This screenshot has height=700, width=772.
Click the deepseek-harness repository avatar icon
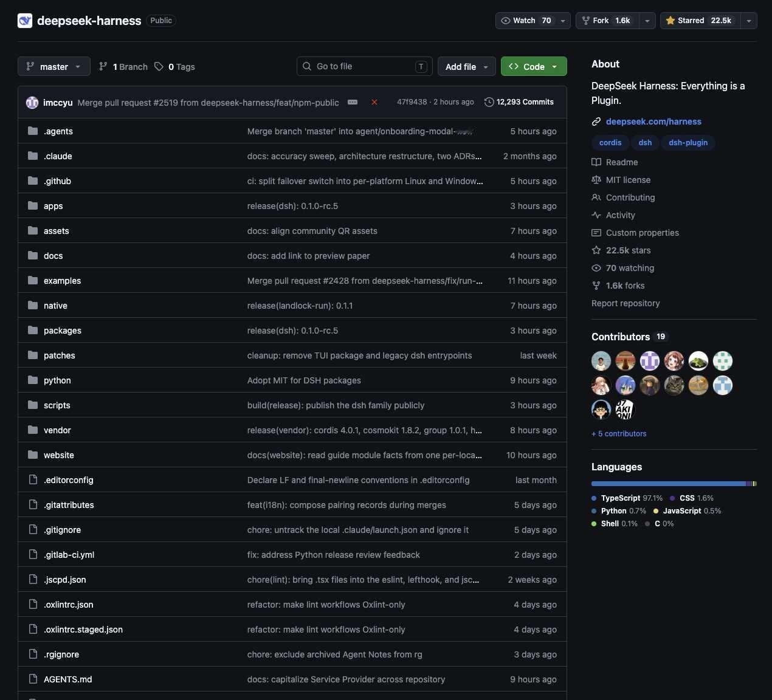(x=25, y=21)
